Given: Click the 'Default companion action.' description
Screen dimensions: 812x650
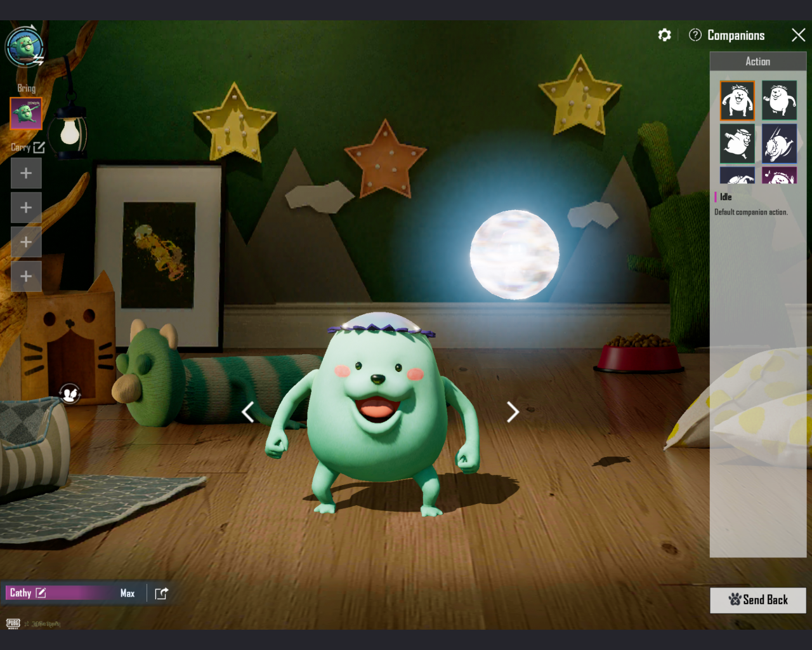Looking at the screenshot, I should [751, 212].
